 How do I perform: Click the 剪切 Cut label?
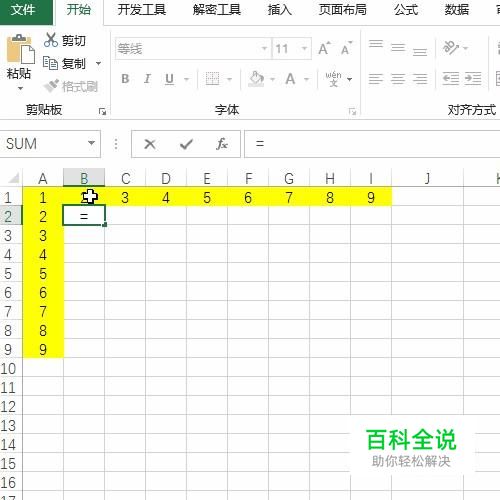point(74,41)
